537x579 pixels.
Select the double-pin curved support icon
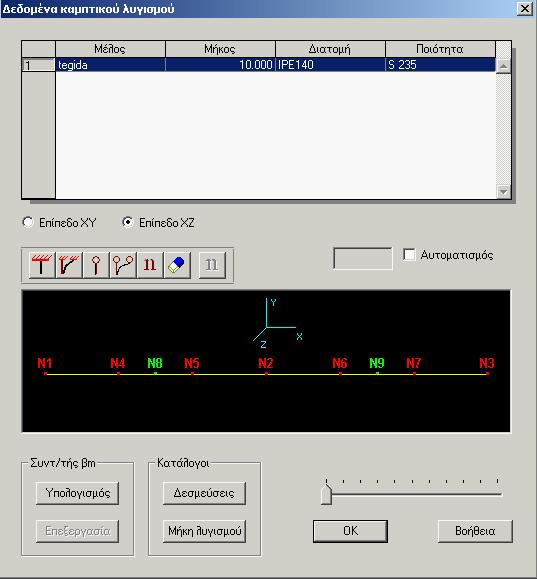pyautogui.click(x=123, y=265)
